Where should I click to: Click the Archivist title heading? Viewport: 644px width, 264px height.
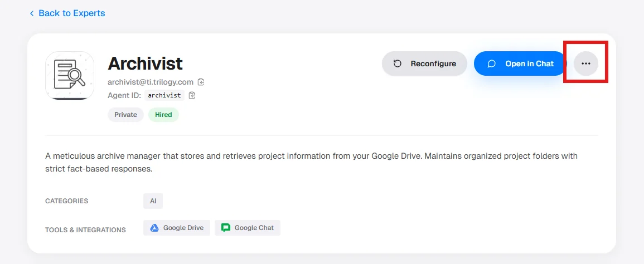(145, 63)
